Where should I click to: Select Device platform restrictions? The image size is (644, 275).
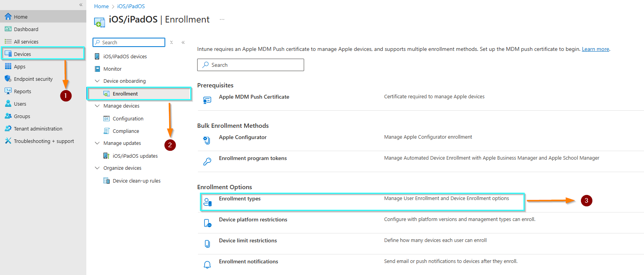point(253,219)
